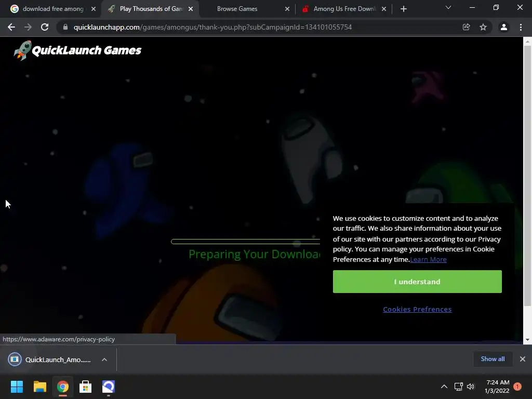Image resolution: width=532 pixels, height=399 pixels.
Task: Reload the current page
Action: [45, 27]
